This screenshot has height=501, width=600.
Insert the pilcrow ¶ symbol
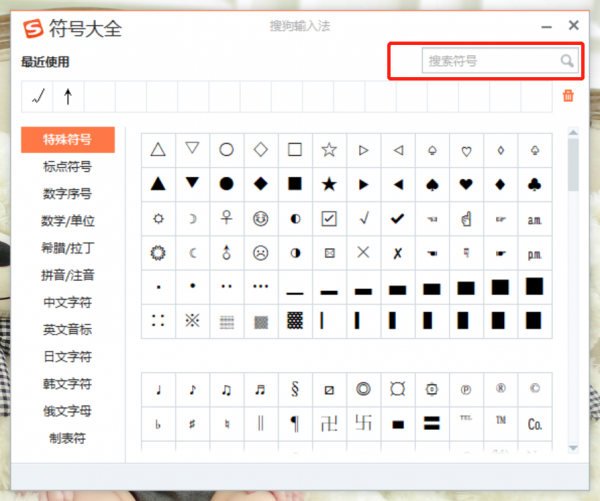295,424
